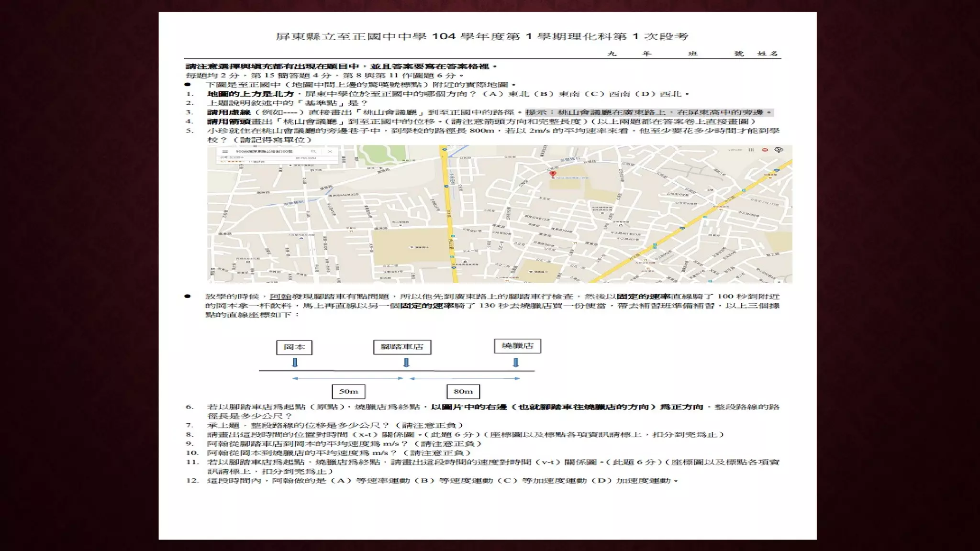Click the red location pin marker
Viewport: 980px width, 551px height.
pyautogui.click(x=553, y=175)
